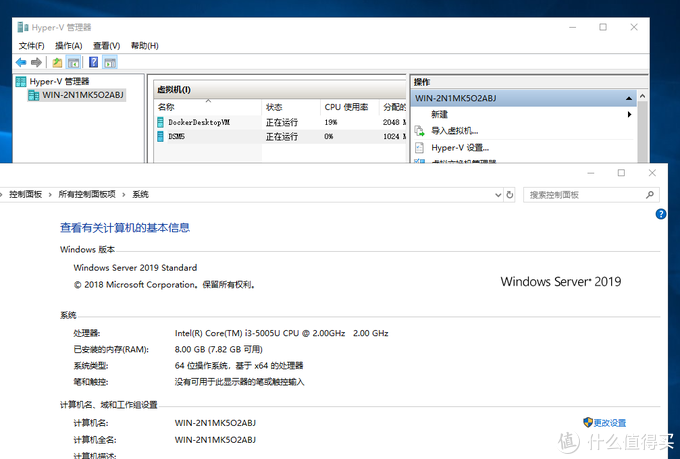Click the address bar refresh button

510,195
